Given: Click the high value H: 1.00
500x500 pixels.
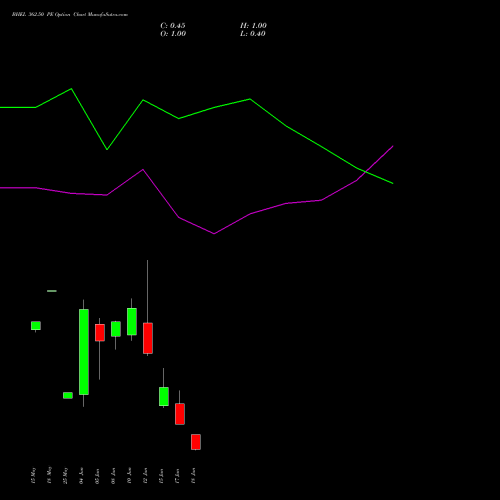Looking at the screenshot, I should point(253,26).
